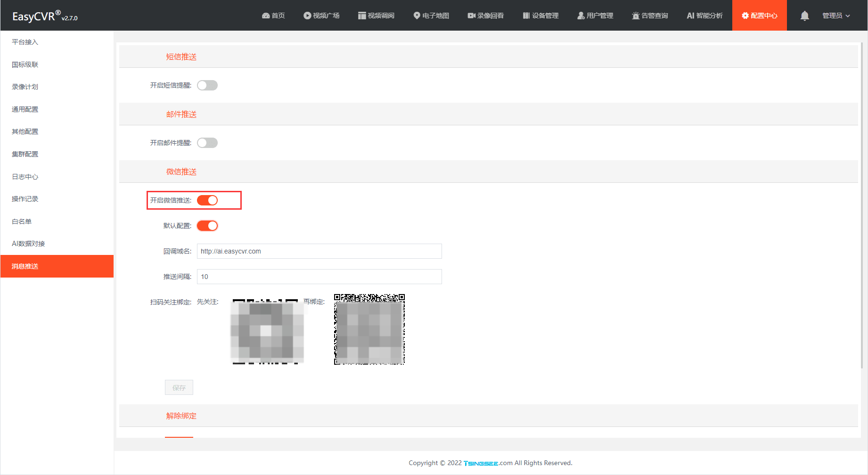Viewport: 868px width, 475px height.
Task: Open 国标级联 in the sidebar
Action: pyautogui.click(x=57, y=65)
